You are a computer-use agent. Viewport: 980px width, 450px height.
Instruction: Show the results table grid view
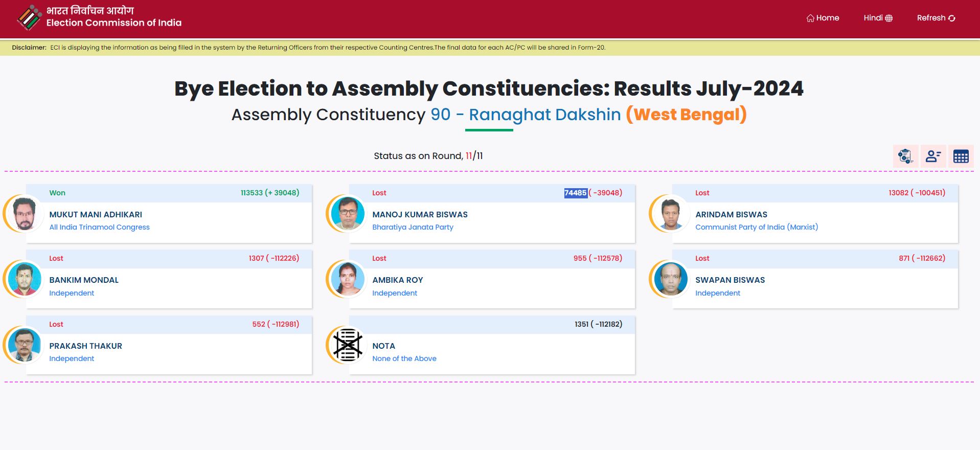click(961, 156)
